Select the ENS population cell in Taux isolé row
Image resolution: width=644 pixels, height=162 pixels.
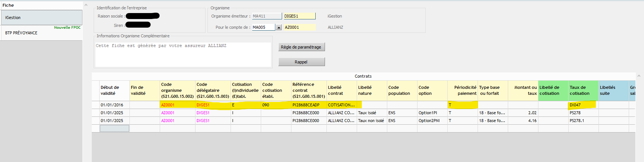(402, 113)
